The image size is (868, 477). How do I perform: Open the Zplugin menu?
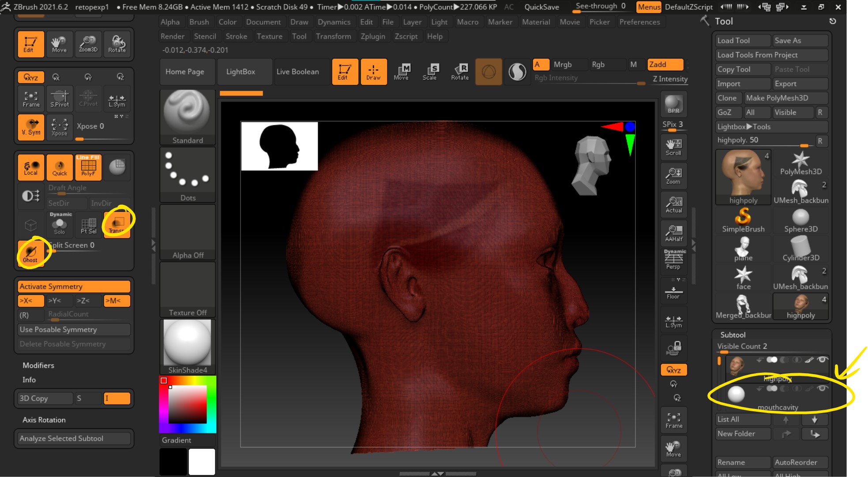(x=373, y=36)
